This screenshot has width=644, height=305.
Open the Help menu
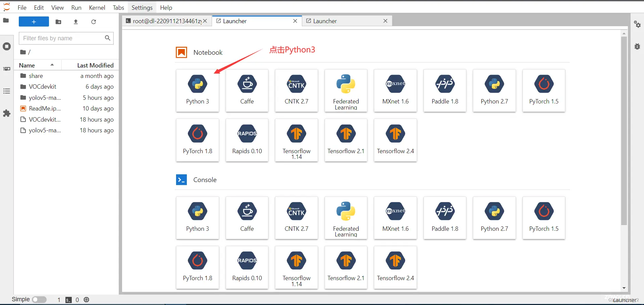point(166,7)
